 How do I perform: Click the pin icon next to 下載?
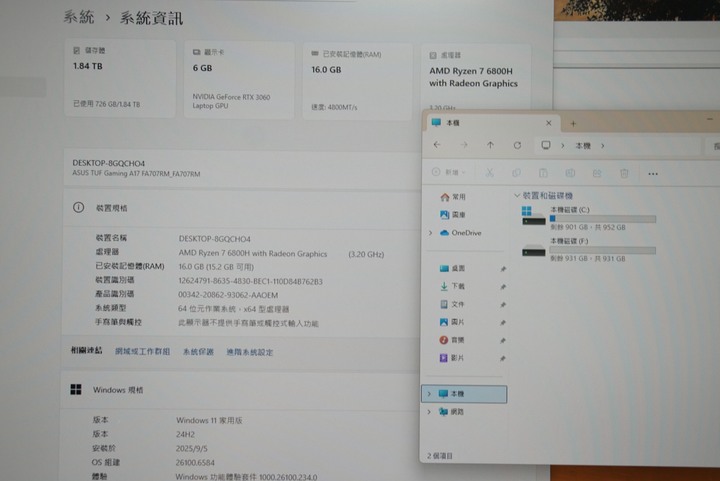point(503,287)
